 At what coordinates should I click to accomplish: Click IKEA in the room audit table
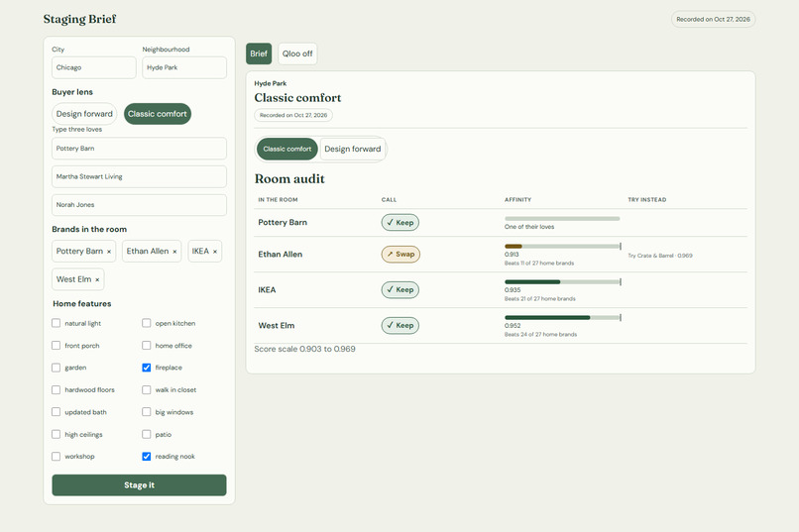coord(267,289)
